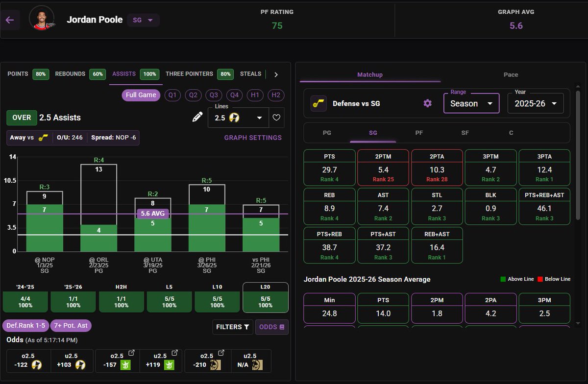The width and height of the screenshot is (588, 384).
Task: Switch to Q2 period
Action: [193, 95]
